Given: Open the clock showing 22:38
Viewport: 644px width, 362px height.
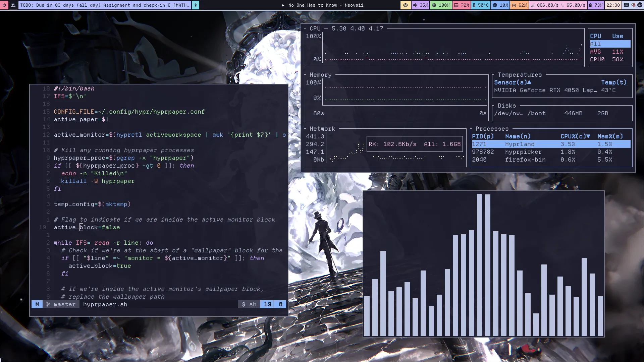Looking at the screenshot, I should click(613, 5).
